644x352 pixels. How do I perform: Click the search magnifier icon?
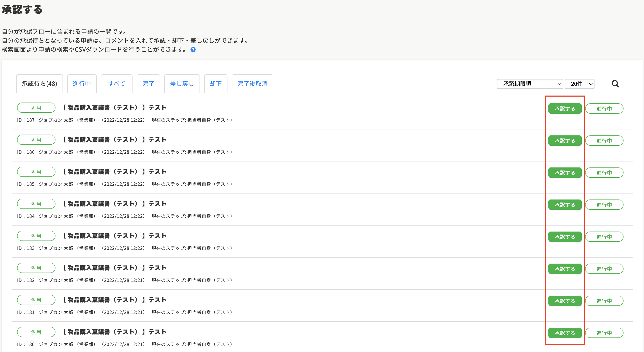point(615,84)
